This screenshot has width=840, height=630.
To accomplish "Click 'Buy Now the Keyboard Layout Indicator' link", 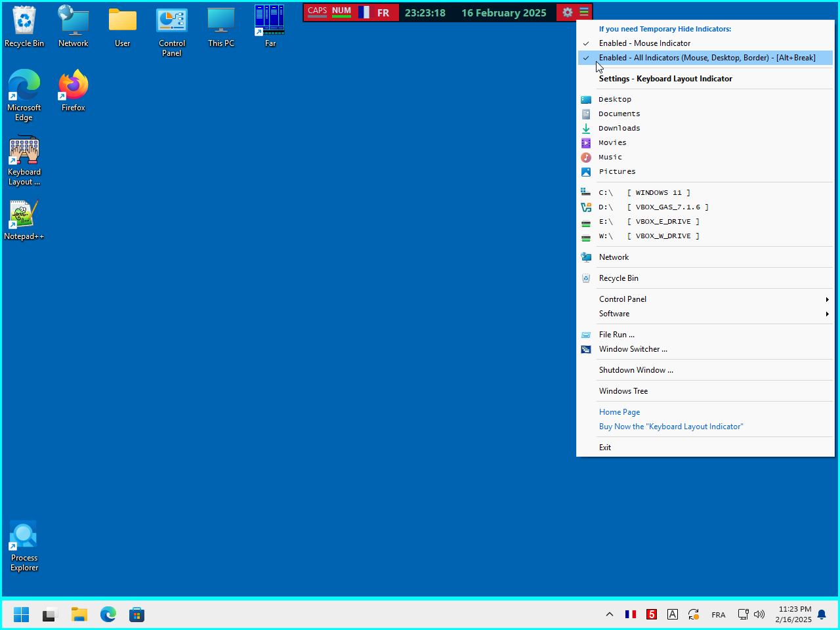I will coord(671,426).
